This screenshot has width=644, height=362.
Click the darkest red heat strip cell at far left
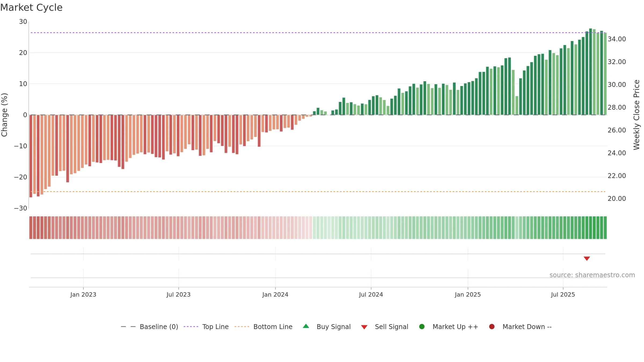(31, 228)
